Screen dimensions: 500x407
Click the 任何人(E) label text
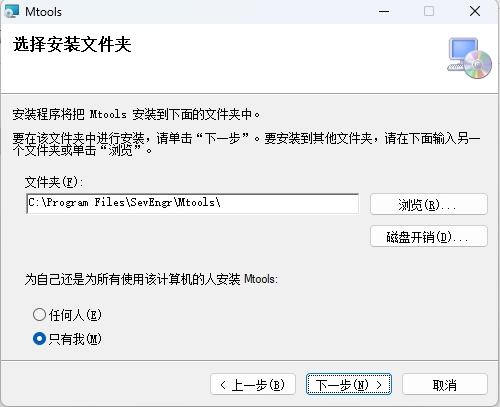(x=75, y=315)
